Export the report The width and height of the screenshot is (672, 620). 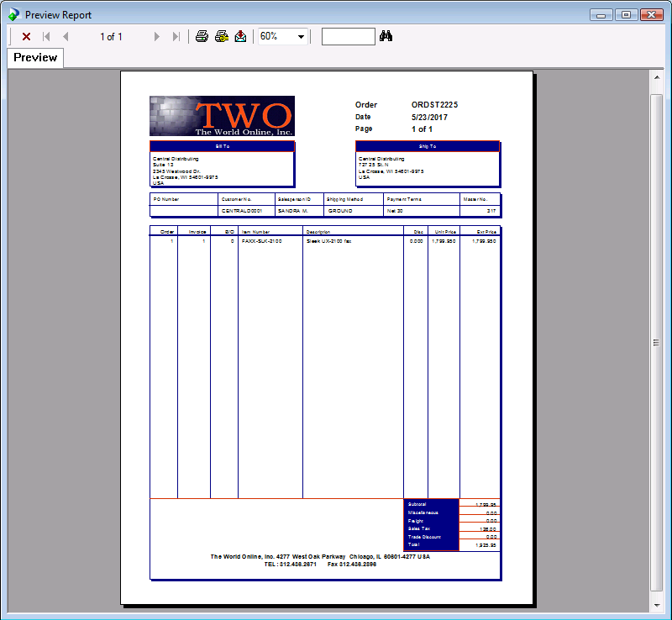[240, 36]
